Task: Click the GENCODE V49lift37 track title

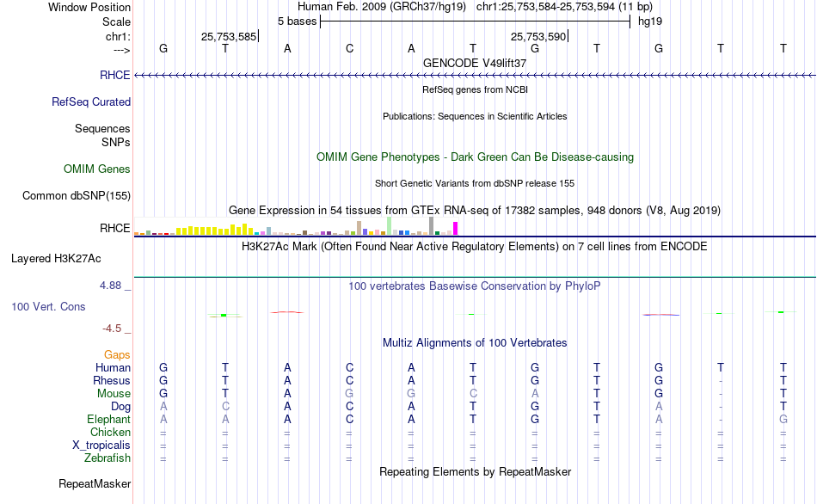Action: (x=475, y=63)
